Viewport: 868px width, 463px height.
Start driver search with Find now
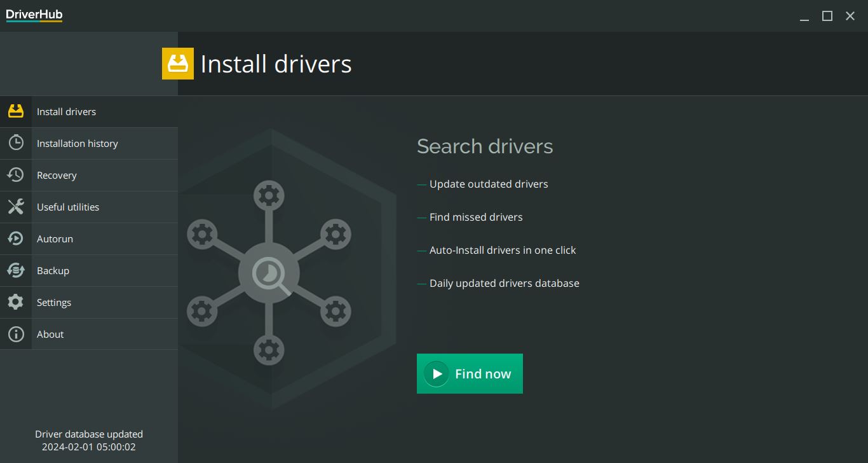tap(470, 374)
